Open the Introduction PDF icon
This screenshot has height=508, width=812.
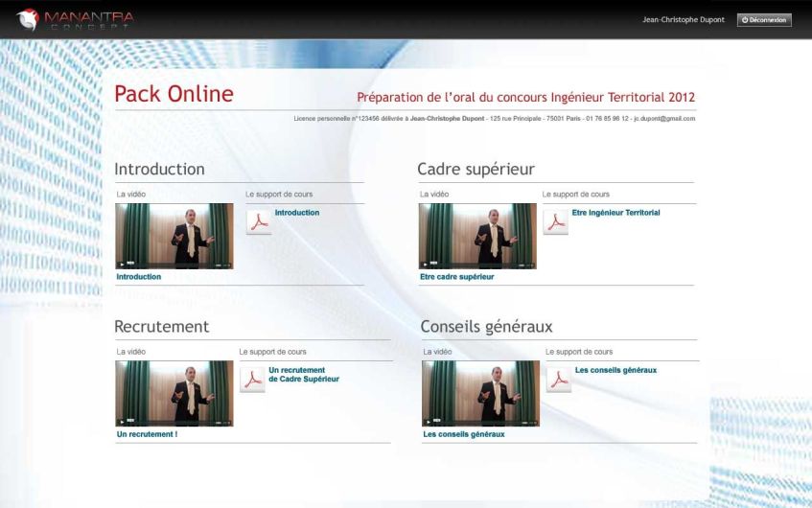[259, 222]
